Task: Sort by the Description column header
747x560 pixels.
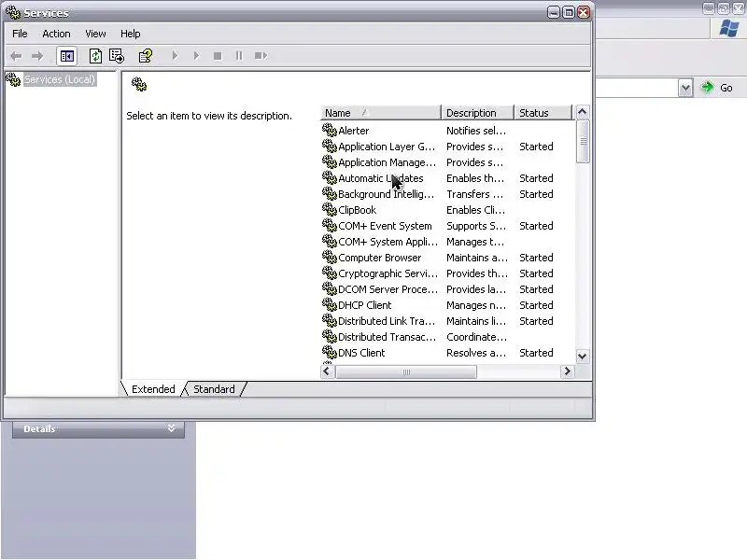Action: pos(478,113)
